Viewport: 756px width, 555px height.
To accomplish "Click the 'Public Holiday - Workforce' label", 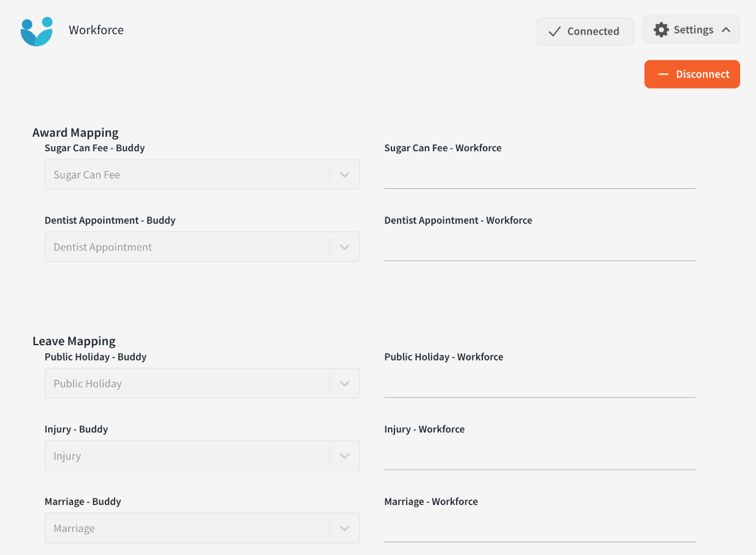I will click(444, 357).
